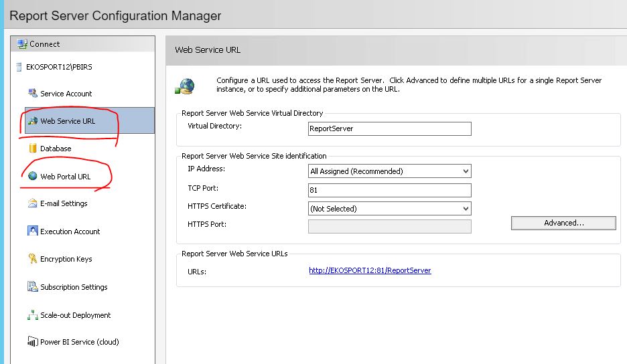Open Power BI Service (cloud) page
Image resolution: width=627 pixels, height=364 pixels.
click(x=80, y=342)
